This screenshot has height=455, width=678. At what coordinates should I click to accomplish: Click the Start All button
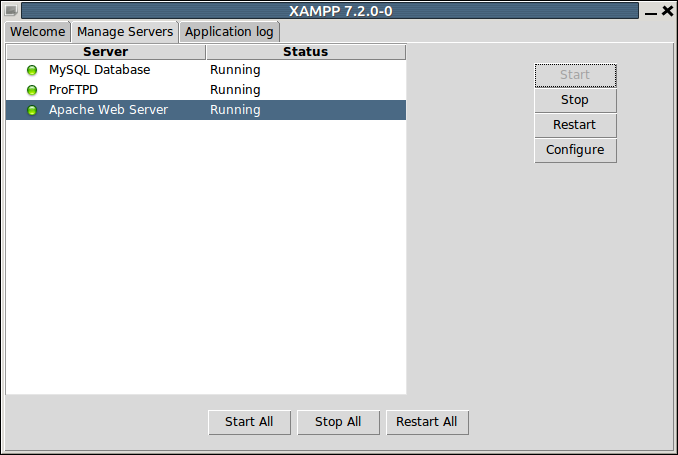point(249,422)
